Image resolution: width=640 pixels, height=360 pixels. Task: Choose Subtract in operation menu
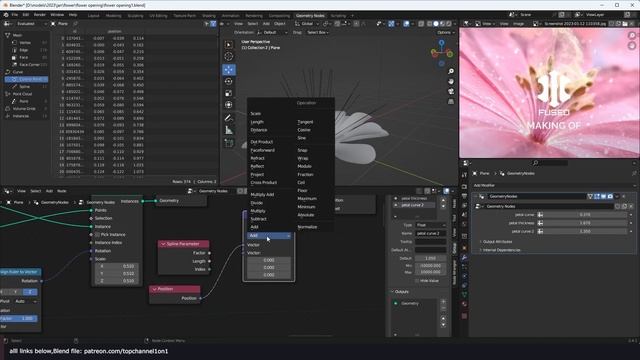[x=258, y=219]
